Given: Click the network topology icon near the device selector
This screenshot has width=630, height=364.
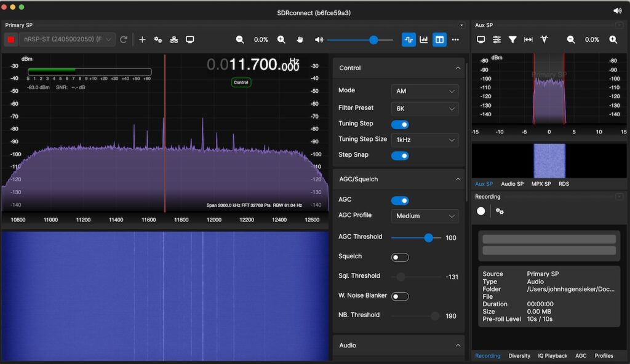Looking at the screenshot, I should point(174,39).
